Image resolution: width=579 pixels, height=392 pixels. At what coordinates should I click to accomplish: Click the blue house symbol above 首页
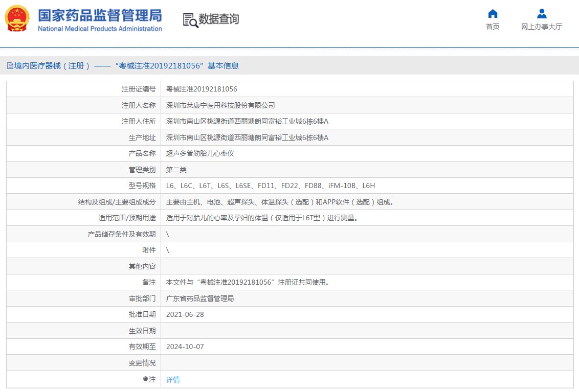[x=493, y=14]
